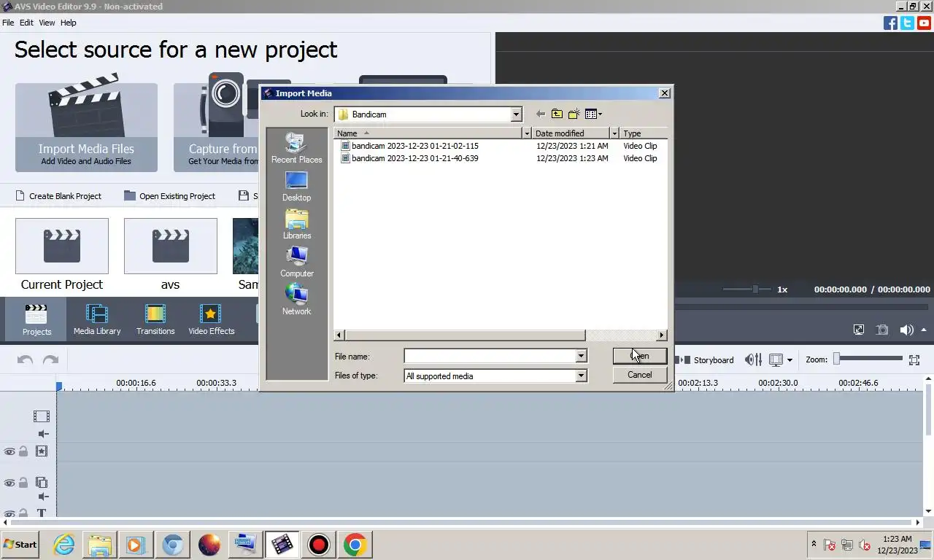
Task: Expand the Look in folder dropdown
Action: 516,114
